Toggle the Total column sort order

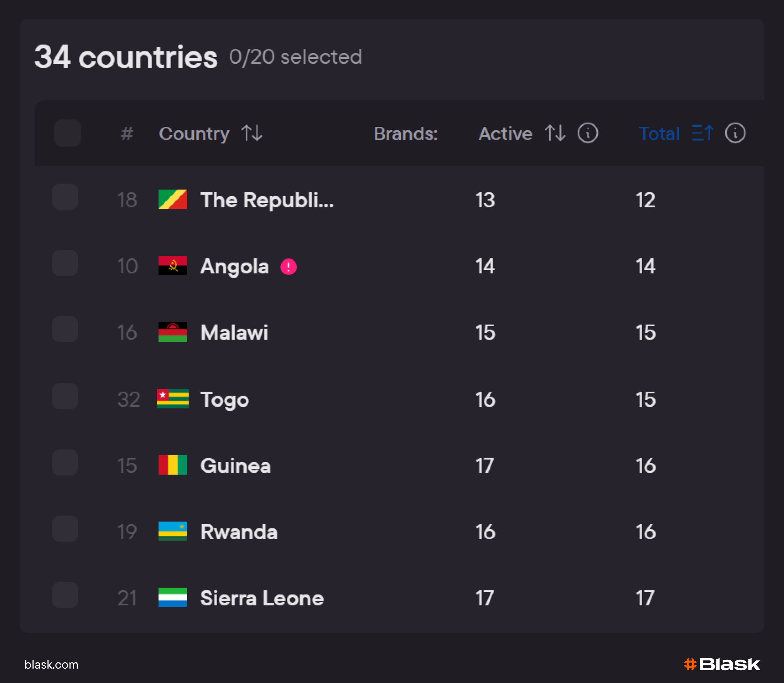(702, 133)
